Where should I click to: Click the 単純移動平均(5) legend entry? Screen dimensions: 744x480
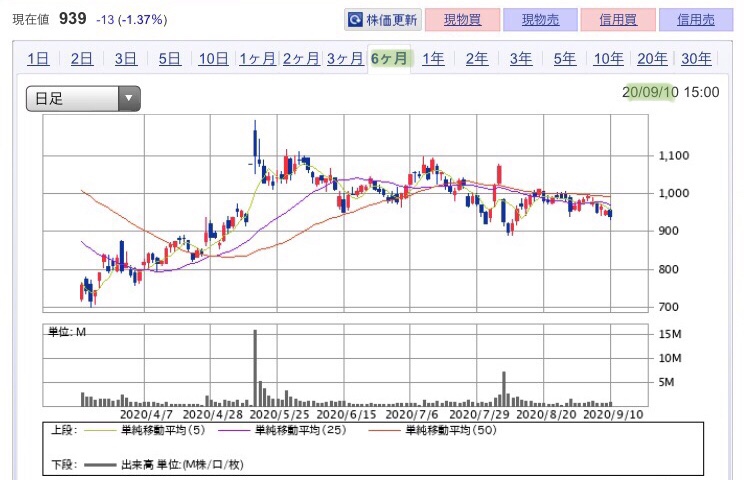[x=163, y=430]
